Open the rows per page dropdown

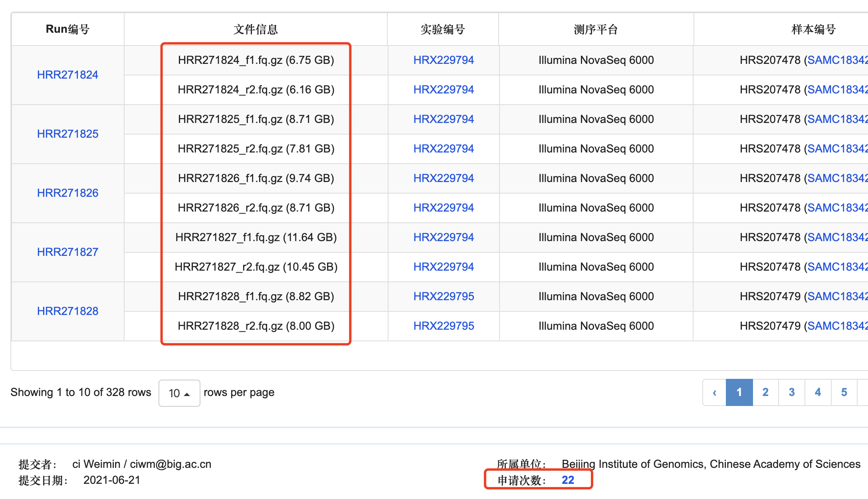[x=179, y=393]
